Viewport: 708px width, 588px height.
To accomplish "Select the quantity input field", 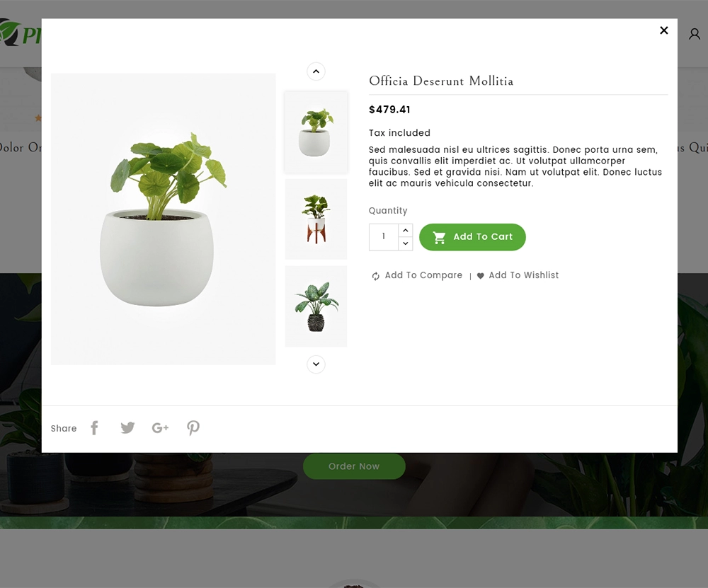I will tap(383, 237).
